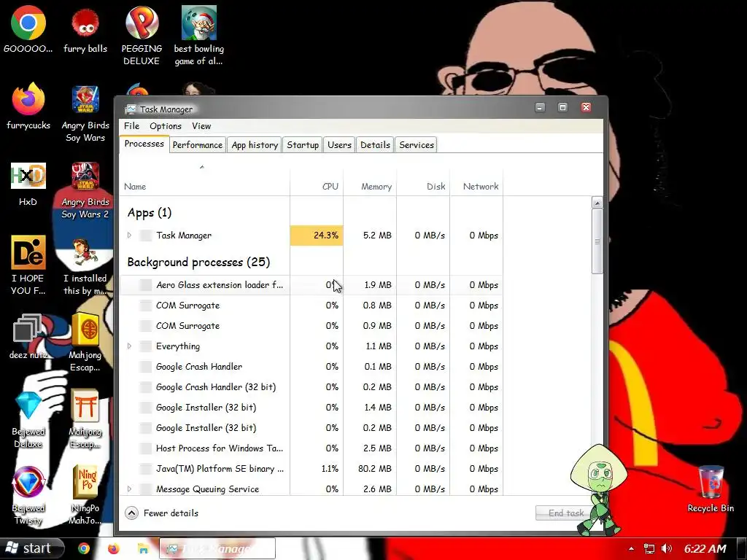Click the Apps (1) group header

tap(149, 212)
